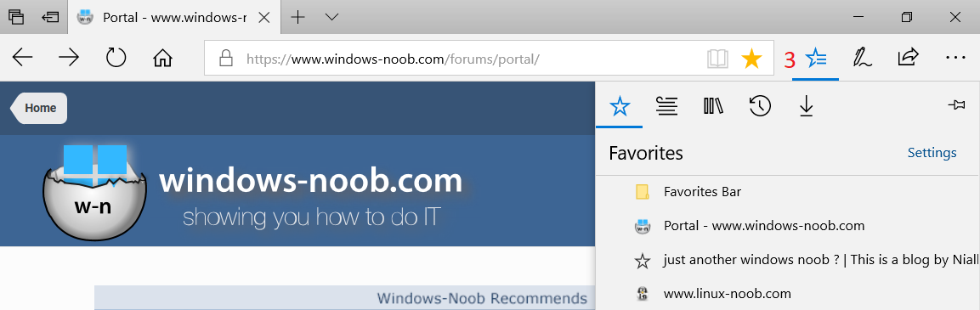Pin the Favorites pane open
Screen dimensions: 980x310
(956, 105)
